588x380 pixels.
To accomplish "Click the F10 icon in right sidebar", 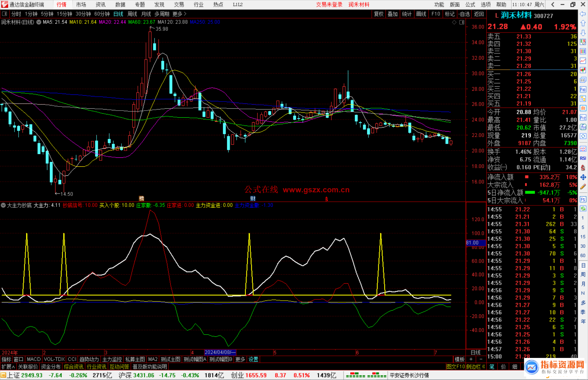I will (583, 89).
